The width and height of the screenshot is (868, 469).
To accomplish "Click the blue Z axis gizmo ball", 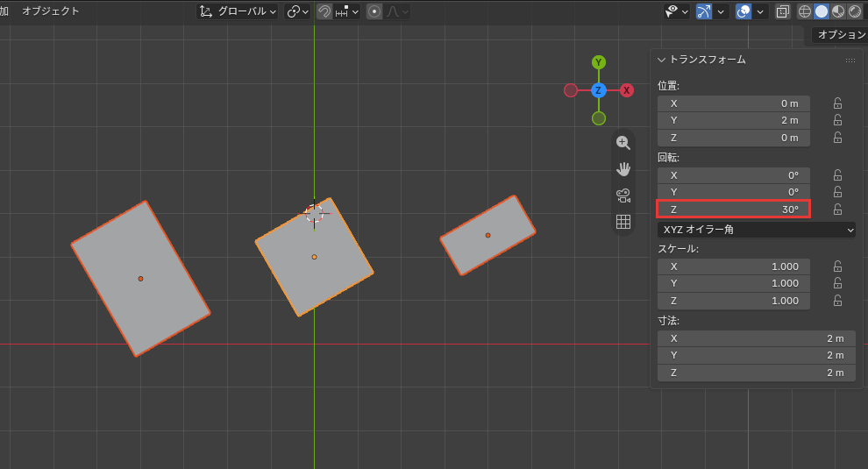I will [599, 90].
